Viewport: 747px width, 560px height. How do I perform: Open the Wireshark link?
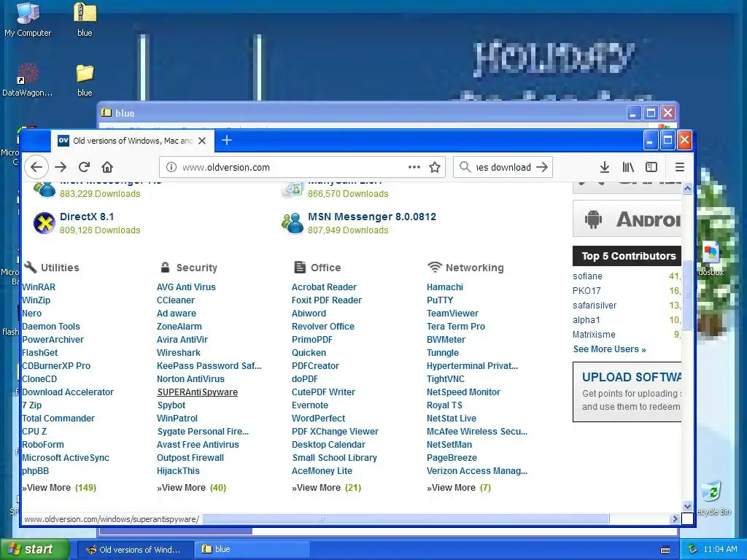click(x=179, y=353)
